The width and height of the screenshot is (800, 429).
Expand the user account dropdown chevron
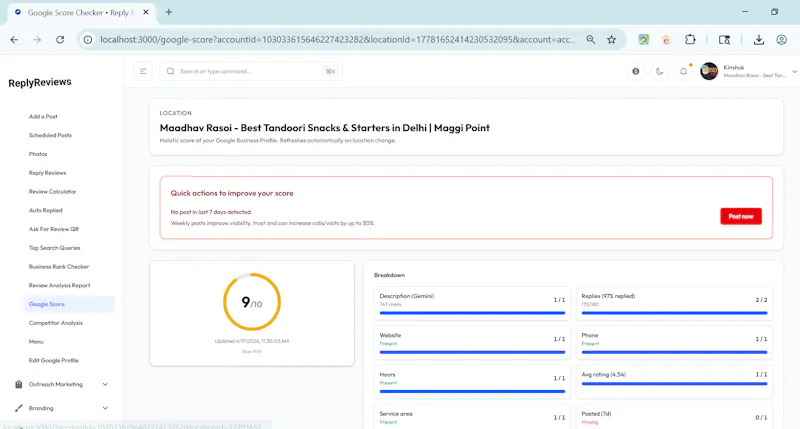pos(794,71)
